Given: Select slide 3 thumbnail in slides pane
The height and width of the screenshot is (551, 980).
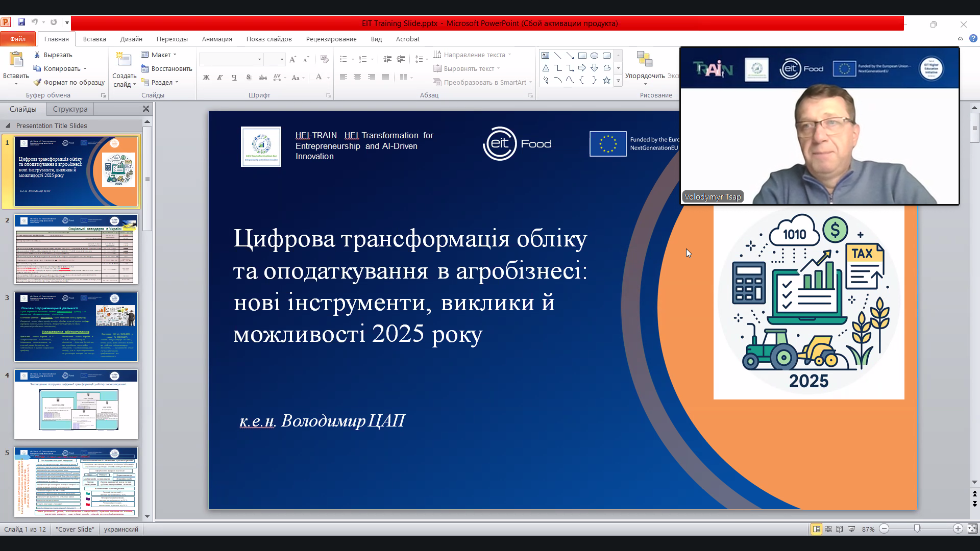Looking at the screenshot, I should pyautogui.click(x=76, y=327).
